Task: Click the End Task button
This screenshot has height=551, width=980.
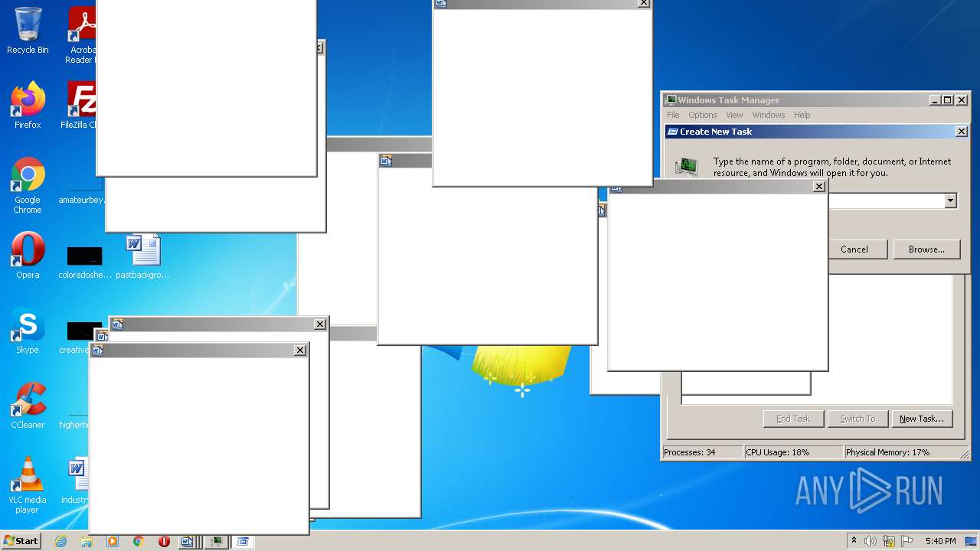Action: coord(793,419)
